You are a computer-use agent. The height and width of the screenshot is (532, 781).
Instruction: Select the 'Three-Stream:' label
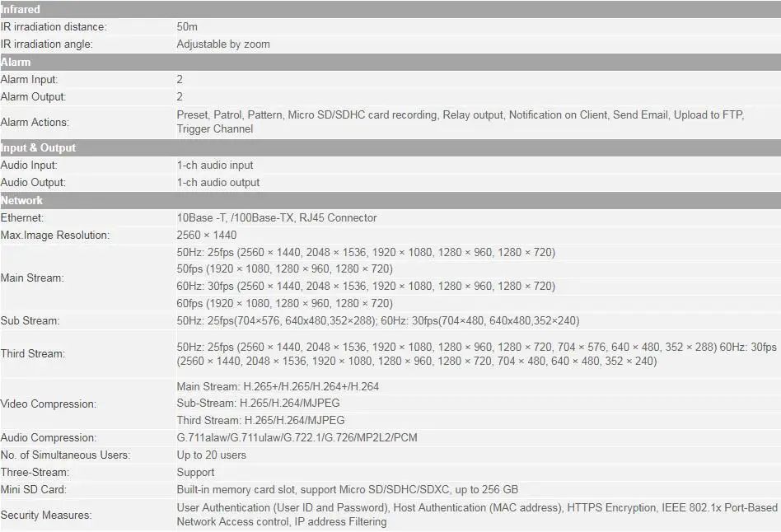[35, 472]
